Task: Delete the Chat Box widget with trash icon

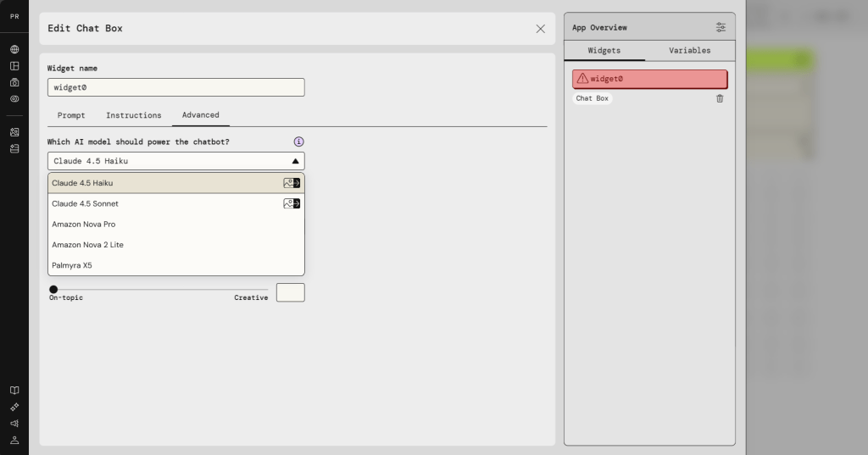Action: [720, 98]
